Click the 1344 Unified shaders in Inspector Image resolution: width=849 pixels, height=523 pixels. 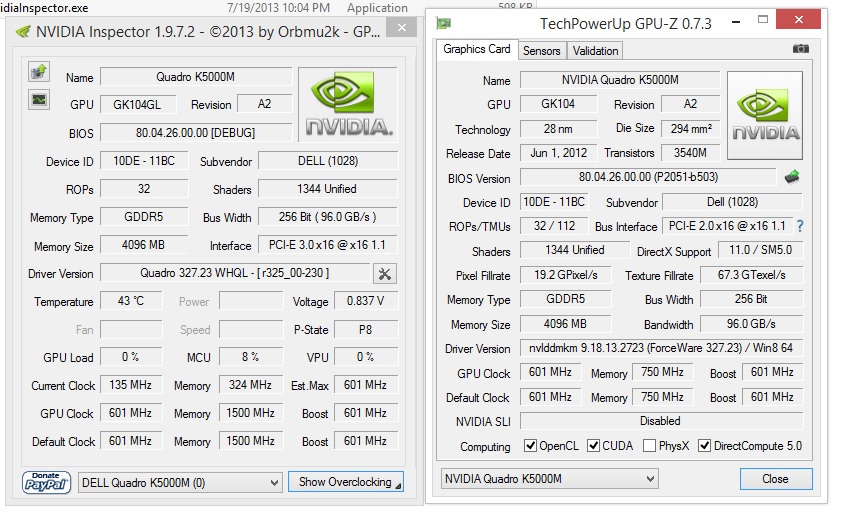(328, 189)
